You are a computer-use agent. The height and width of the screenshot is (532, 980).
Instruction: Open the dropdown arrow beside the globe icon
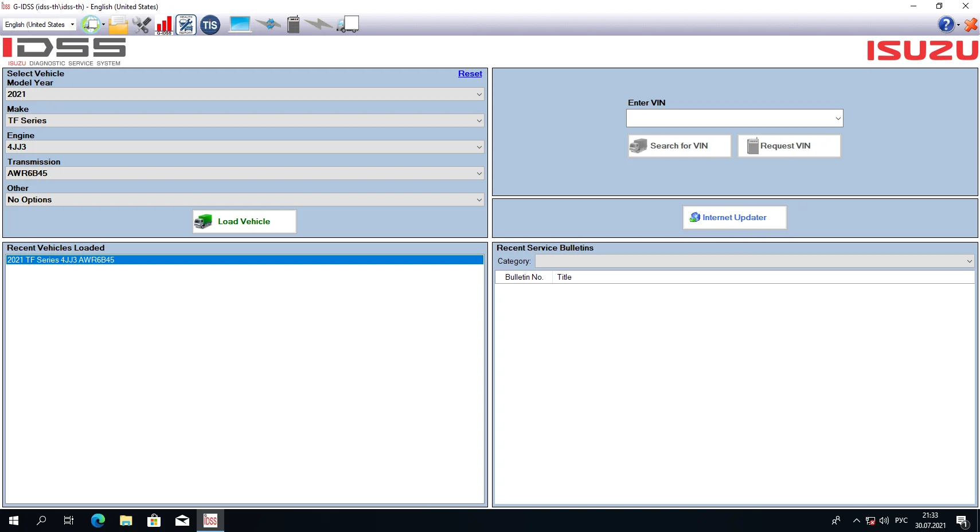point(103,25)
